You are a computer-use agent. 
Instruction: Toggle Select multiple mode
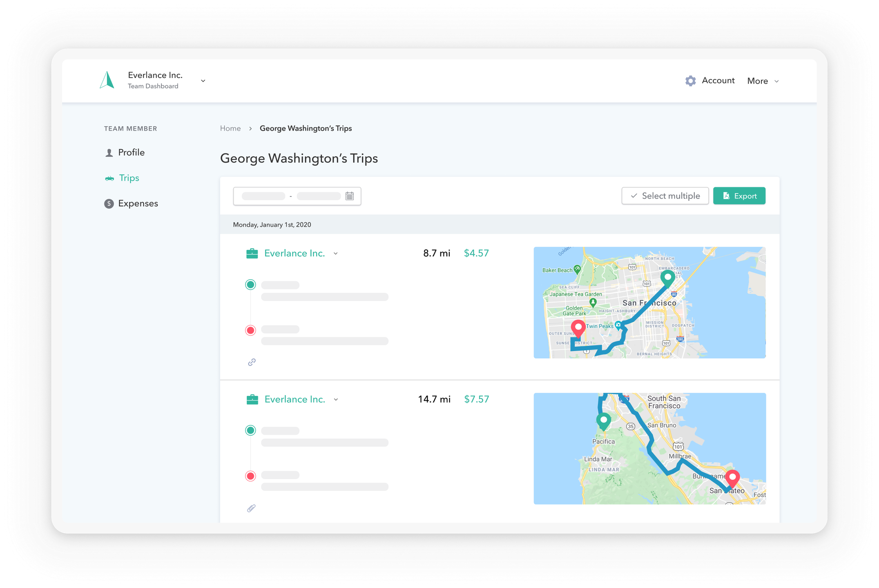tap(665, 196)
